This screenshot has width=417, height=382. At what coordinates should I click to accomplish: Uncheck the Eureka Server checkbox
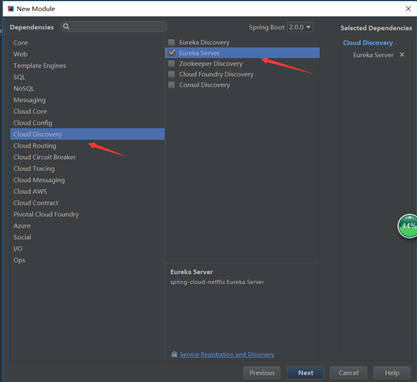[172, 53]
